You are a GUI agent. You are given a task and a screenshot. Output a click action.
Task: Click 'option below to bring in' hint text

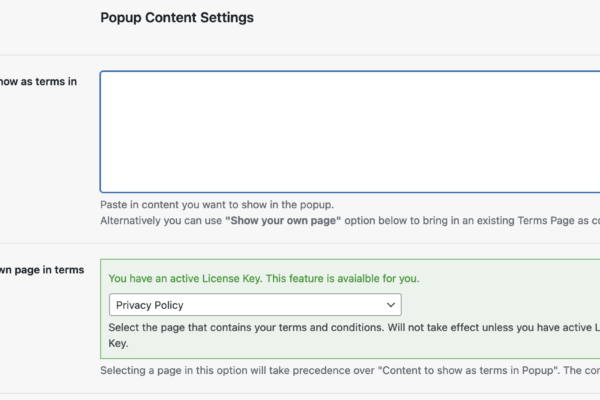pyautogui.click(x=395, y=221)
